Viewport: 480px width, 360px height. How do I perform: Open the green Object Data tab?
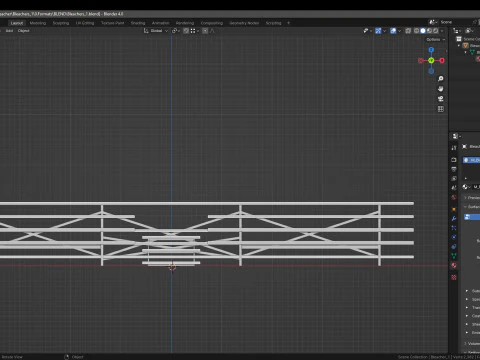pos(454,256)
